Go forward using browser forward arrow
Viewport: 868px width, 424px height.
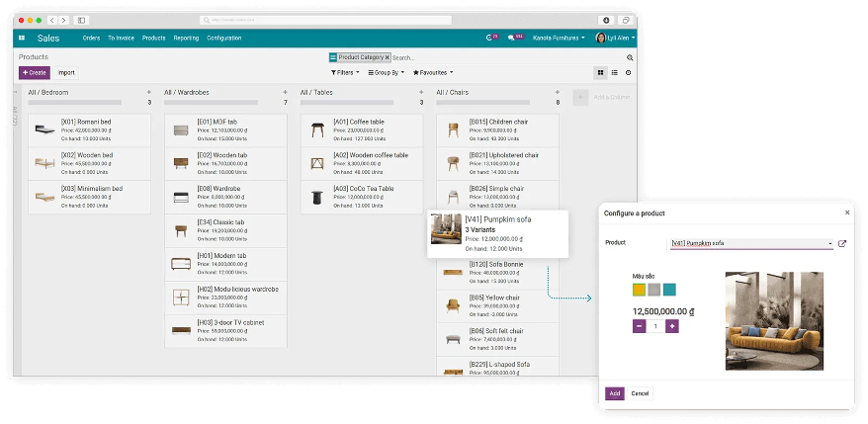pyautogui.click(x=63, y=20)
